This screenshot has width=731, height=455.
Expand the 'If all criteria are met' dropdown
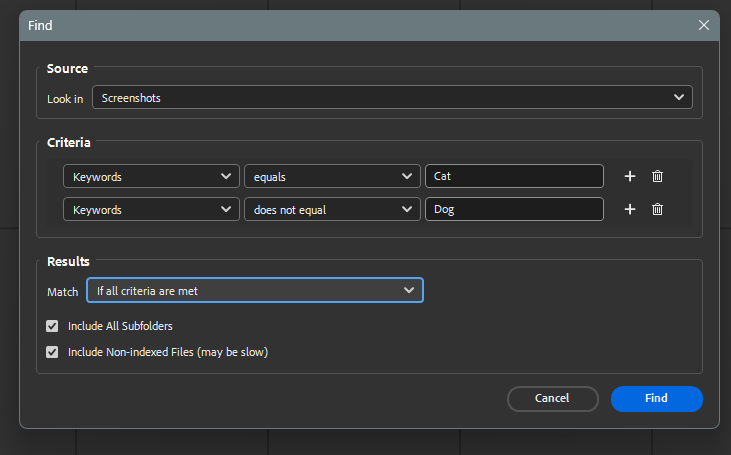pos(255,290)
